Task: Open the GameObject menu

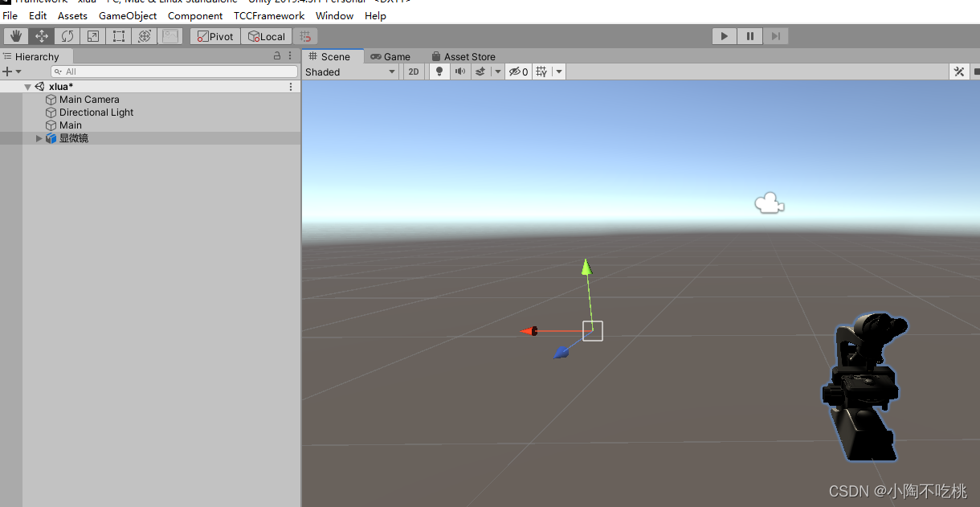Action: tap(128, 15)
